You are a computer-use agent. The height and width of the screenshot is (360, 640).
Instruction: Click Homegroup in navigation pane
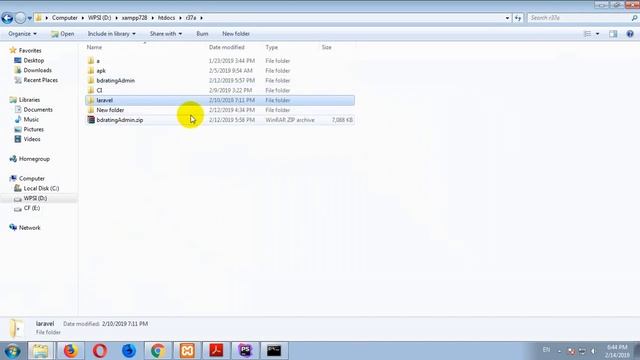tap(34, 159)
